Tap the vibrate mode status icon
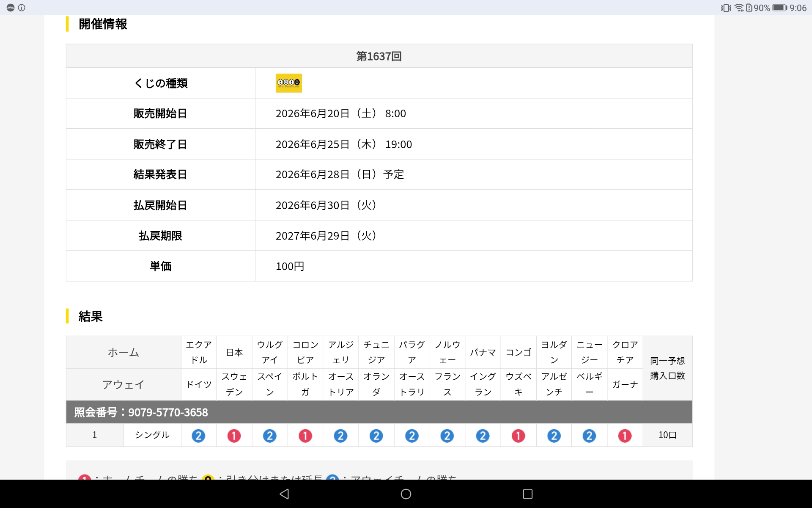This screenshot has height=508, width=812. pyautogui.click(x=726, y=8)
